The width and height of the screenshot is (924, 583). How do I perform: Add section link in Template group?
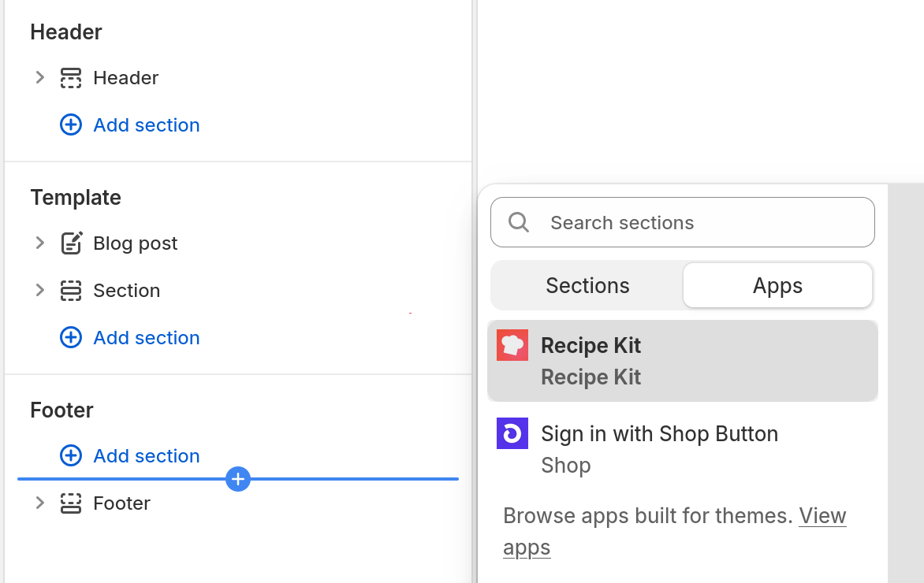pos(146,337)
